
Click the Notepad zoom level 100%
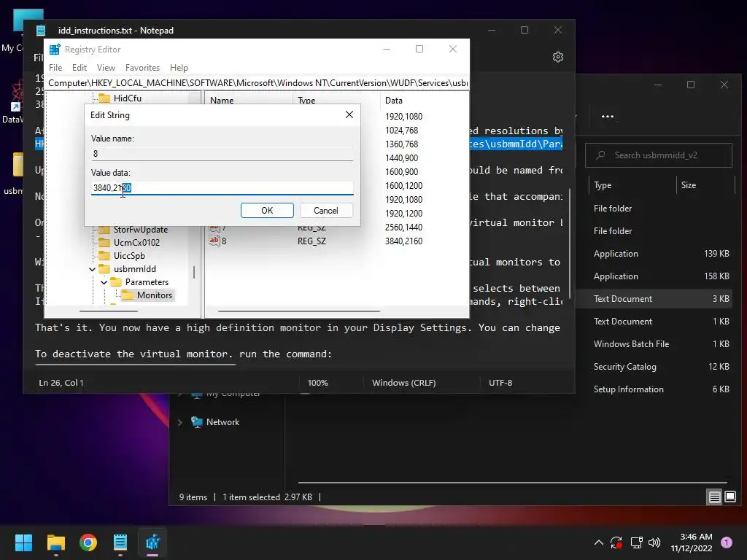click(318, 382)
